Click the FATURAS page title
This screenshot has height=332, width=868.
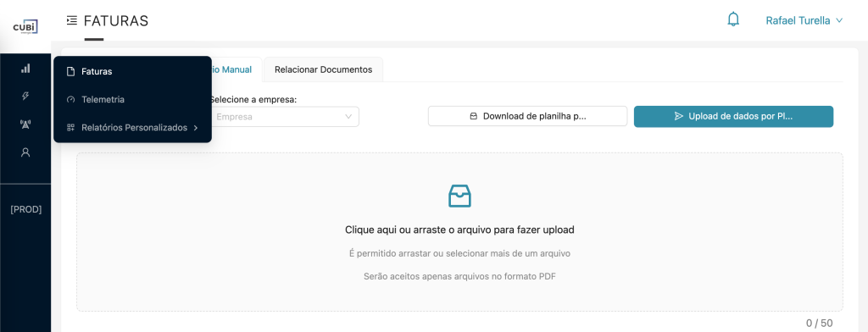pyautogui.click(x=116, y=21)
